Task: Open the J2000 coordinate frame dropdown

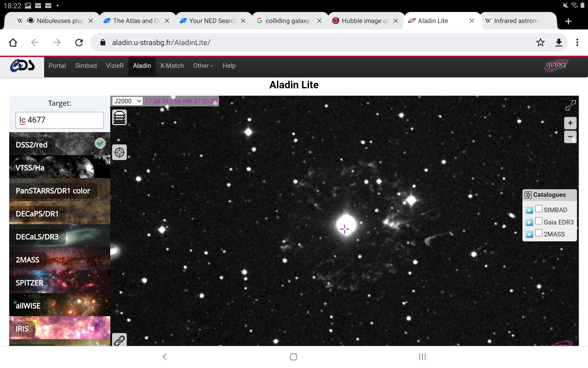Action: click(127, 101)
